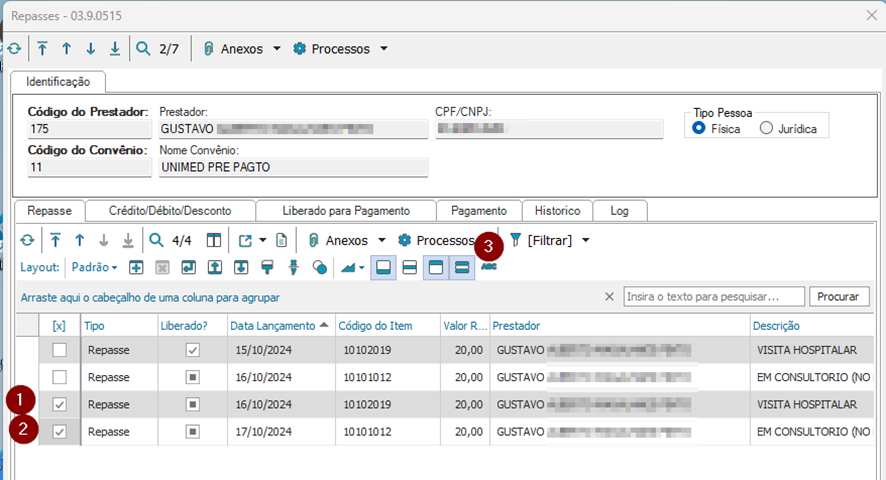This screenshot has height=480, width=886.
Task: Click the refresh icon in the top toolbar
Action: click(x=14, y=49)
